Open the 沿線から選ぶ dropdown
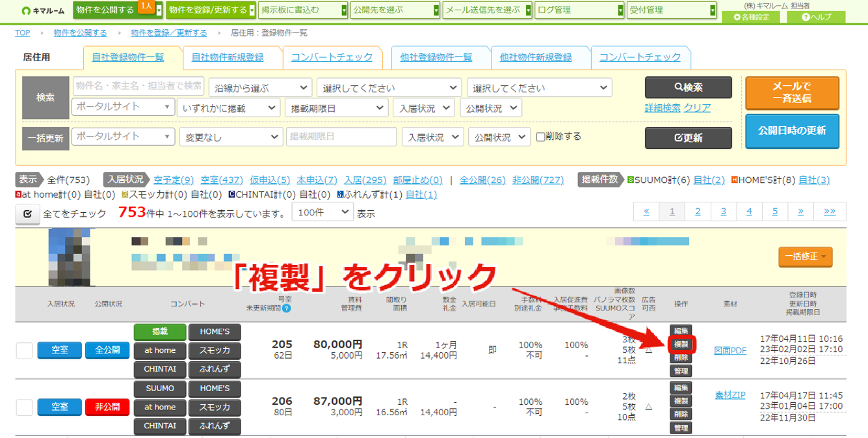Screen dimensions: 868x438 (261, 87)
